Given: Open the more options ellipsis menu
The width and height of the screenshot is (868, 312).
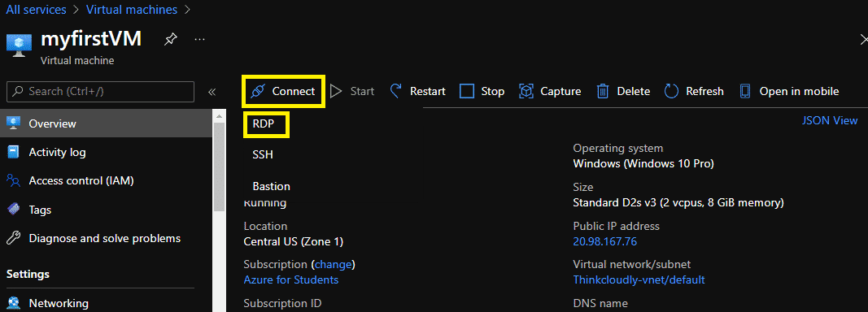Looking at the screenshot, I should click(200, 40).
